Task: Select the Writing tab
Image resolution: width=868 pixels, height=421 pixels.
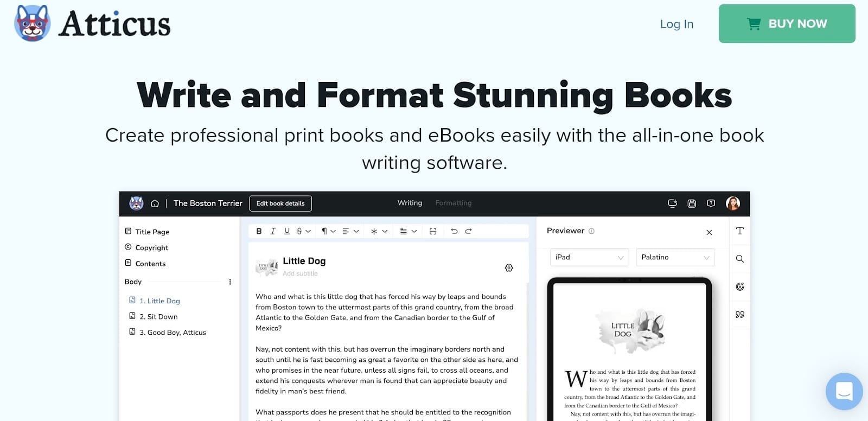Action: (x=410, y=203)
